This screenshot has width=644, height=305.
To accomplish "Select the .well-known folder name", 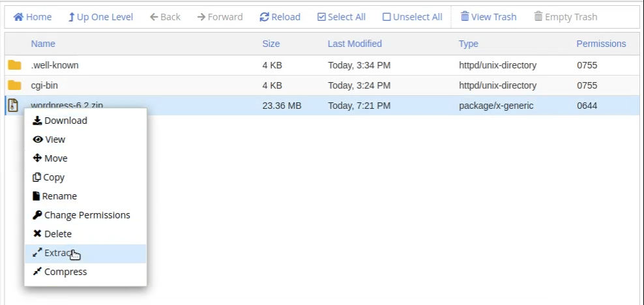I will click(x=55, y=65).
